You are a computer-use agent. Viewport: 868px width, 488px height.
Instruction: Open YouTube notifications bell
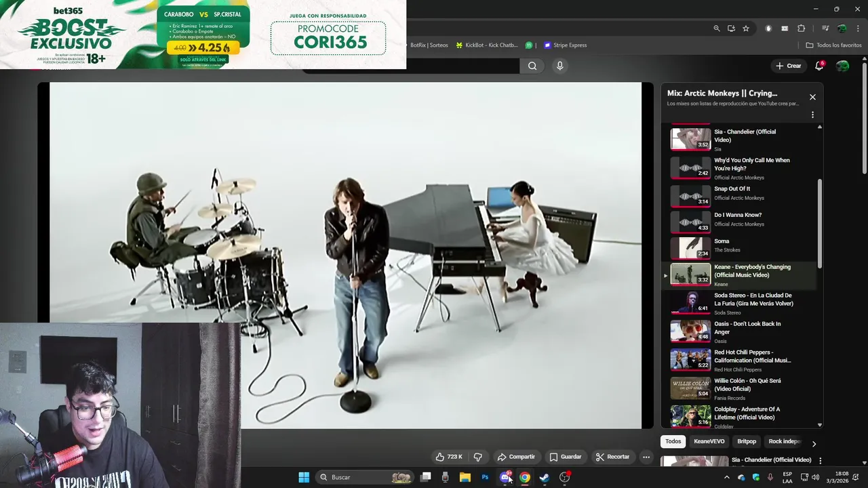coord(819,66)
